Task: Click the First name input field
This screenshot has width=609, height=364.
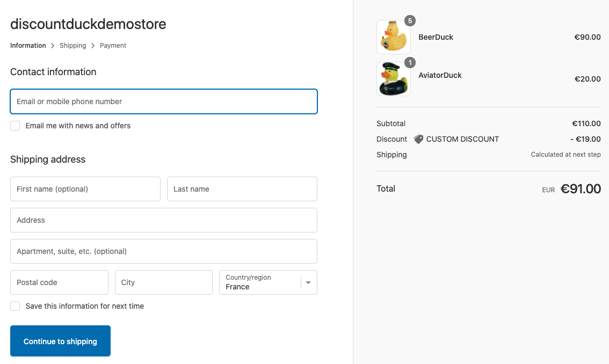Action: (x=85, y=189)
